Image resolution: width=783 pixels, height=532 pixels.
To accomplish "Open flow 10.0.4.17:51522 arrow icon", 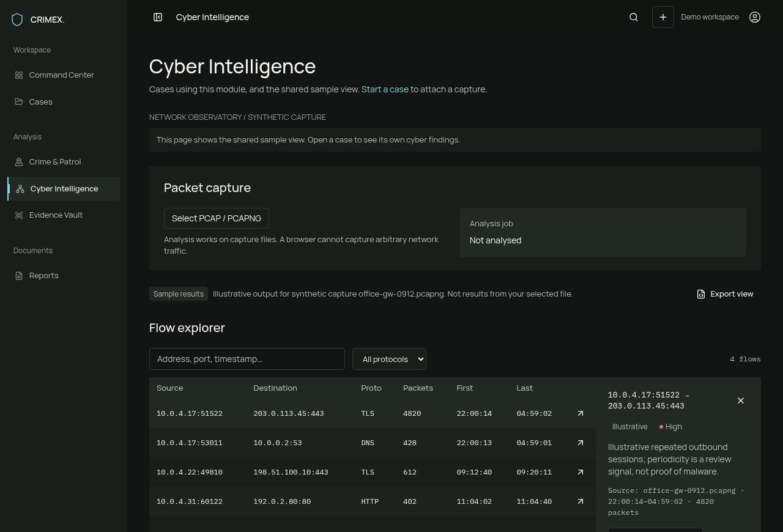I will [581, 413].
